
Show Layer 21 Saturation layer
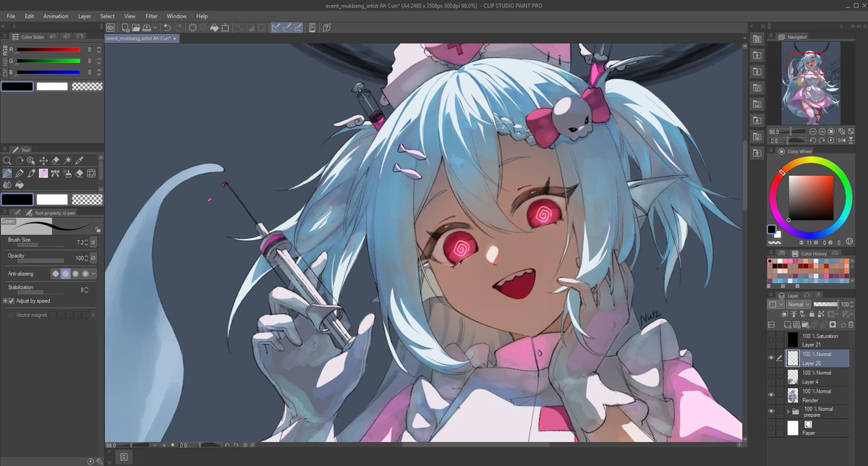click(771, 339)
